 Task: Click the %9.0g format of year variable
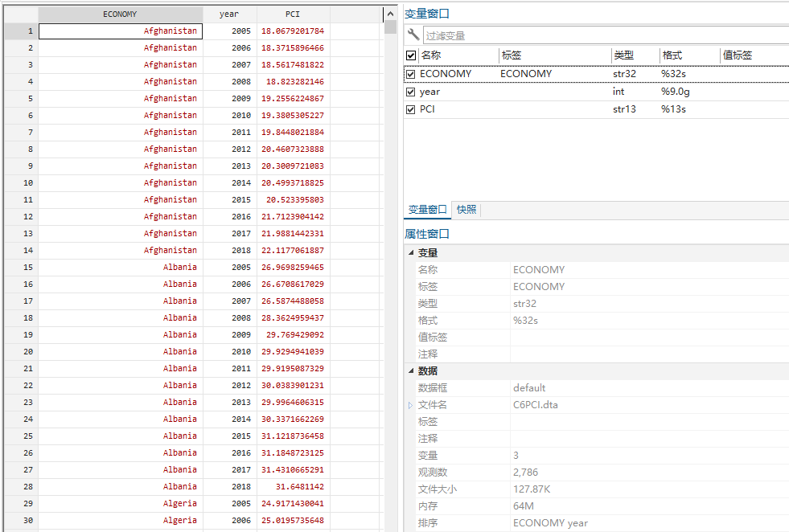pyautogui.click(x=676, y=92)
